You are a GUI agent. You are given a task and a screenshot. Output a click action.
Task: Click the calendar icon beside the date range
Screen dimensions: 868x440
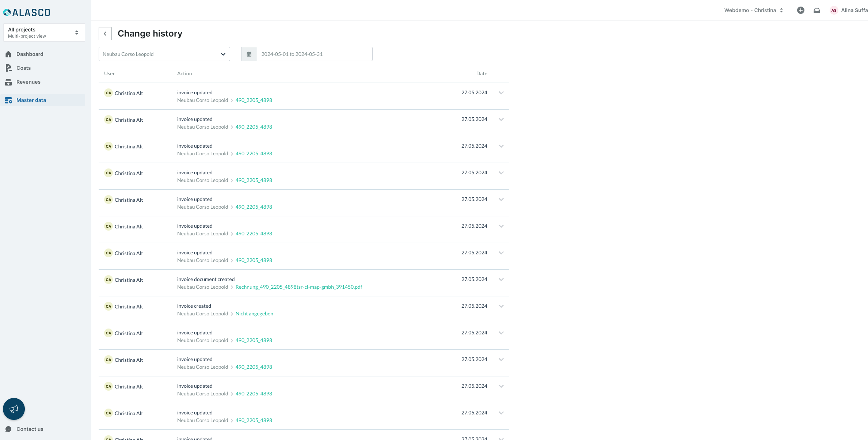[249, 54]
